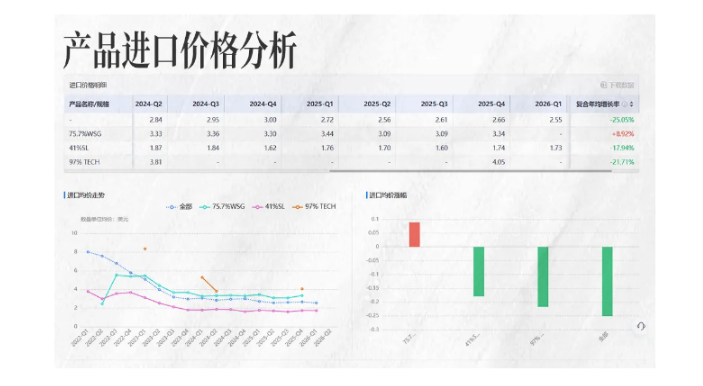Select the 41%SL row label in table
This screenshot has height=386, width=703.
coord(79,147)
